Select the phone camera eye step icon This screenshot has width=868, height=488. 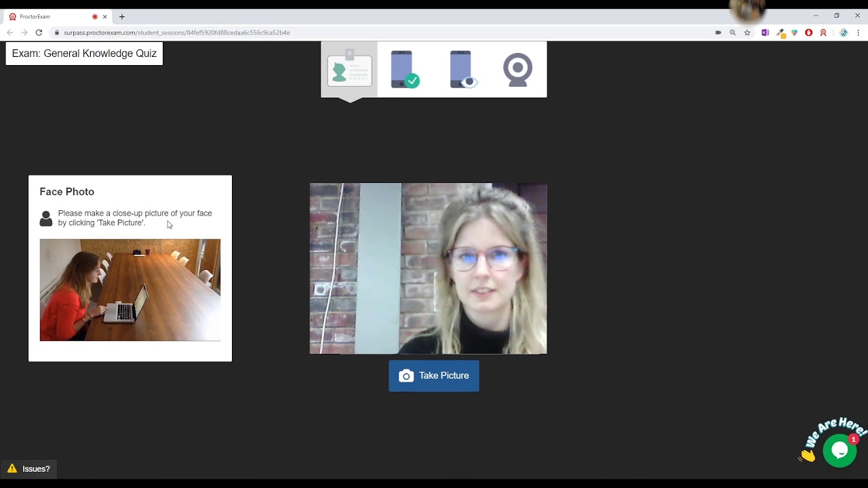(x=462, y=69)
